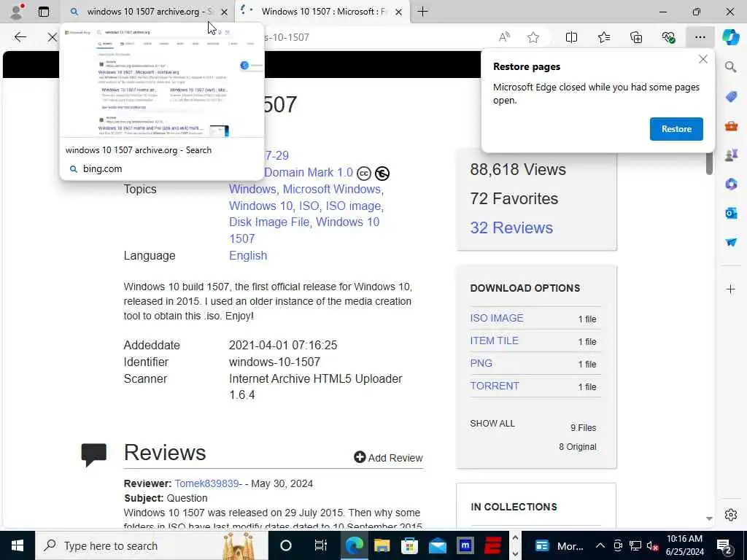Click the taskbar search box
Screen dimensions: 747x560
click(152, 545)
